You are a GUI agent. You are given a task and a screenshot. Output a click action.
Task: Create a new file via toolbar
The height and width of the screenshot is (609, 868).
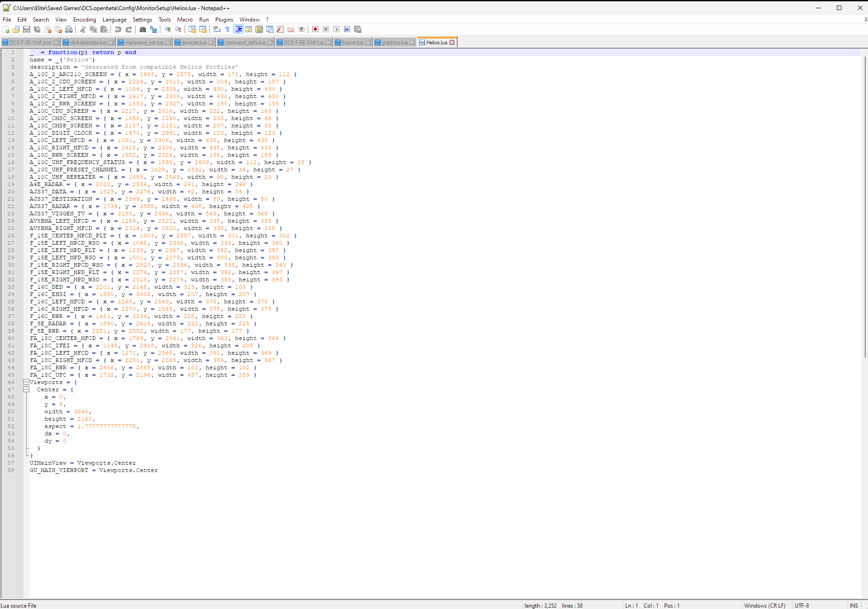(x=5, y=29)
